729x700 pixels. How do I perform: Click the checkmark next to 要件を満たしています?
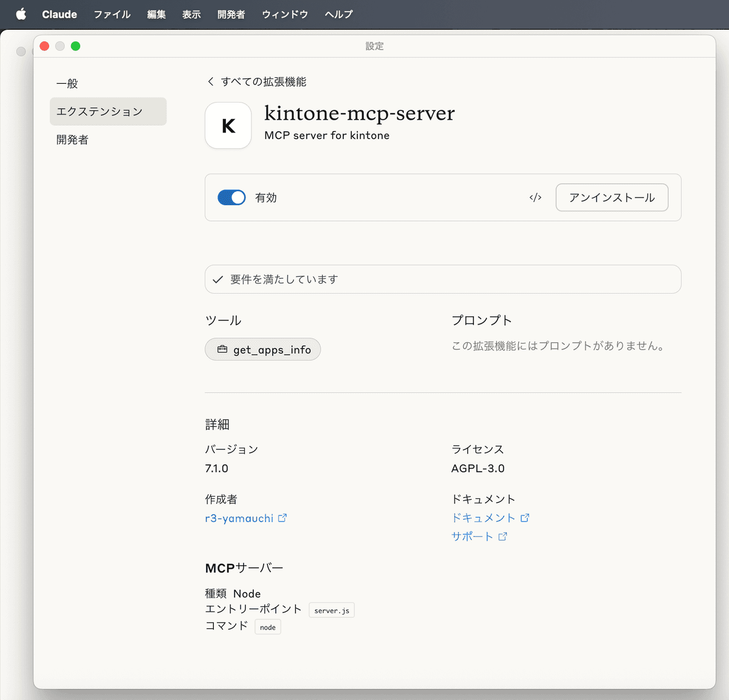(x=218, y=279)
